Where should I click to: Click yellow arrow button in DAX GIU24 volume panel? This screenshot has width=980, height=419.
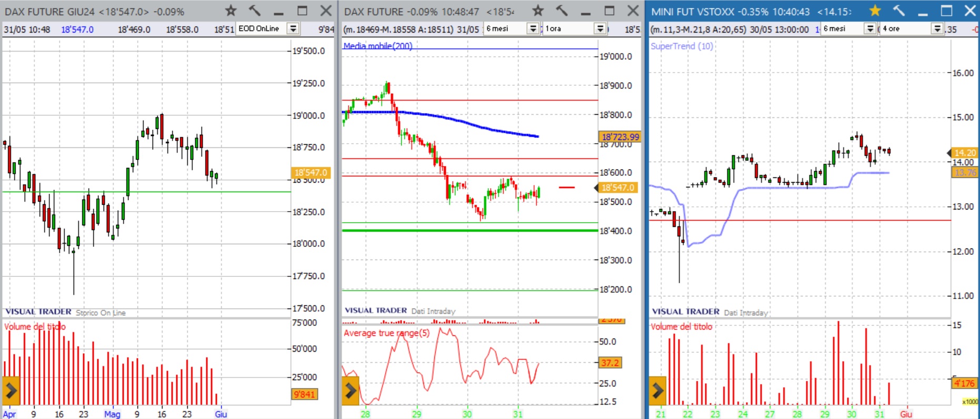[x=11, y=391]
